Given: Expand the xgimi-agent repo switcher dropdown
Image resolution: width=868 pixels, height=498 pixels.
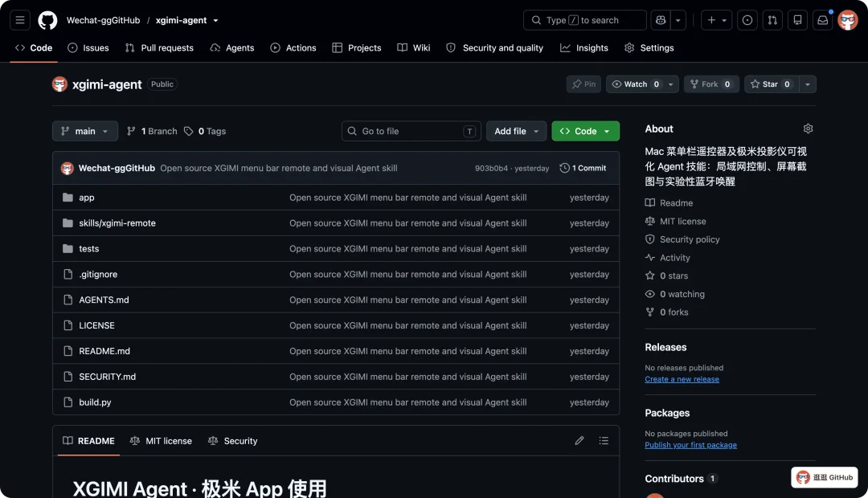Looking at the screenshot, I should pos(216,20).
